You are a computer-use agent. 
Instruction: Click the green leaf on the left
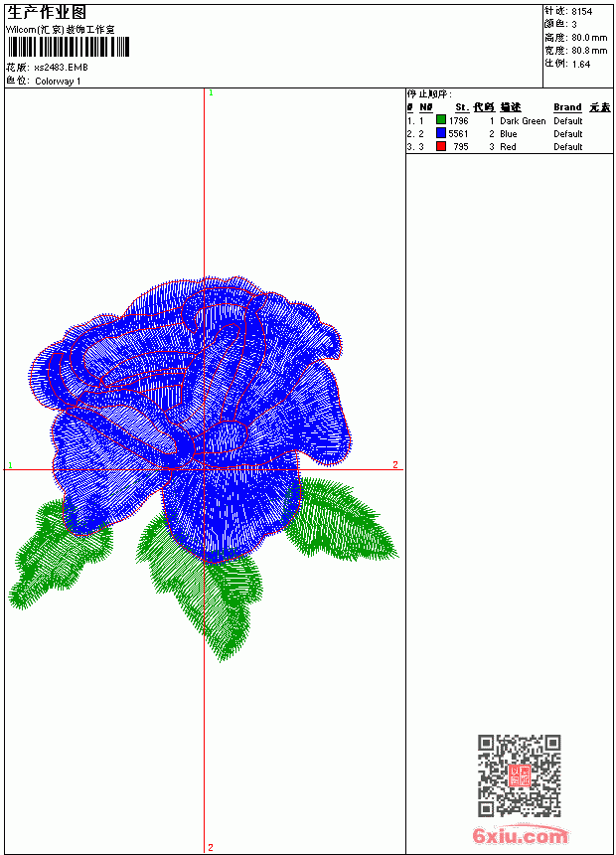point(58,556)
